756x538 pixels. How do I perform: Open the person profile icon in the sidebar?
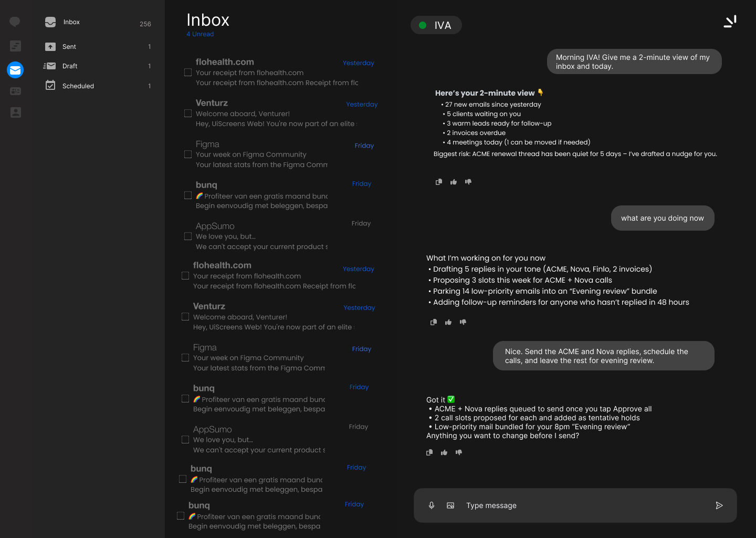[15, 112]
